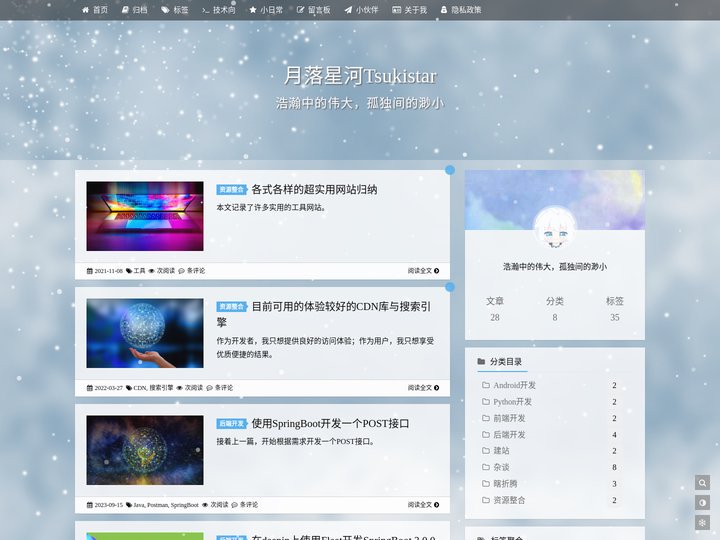Click the folder icon beside the 分类目录 heading
720x540 pixels.
[481, 361]
